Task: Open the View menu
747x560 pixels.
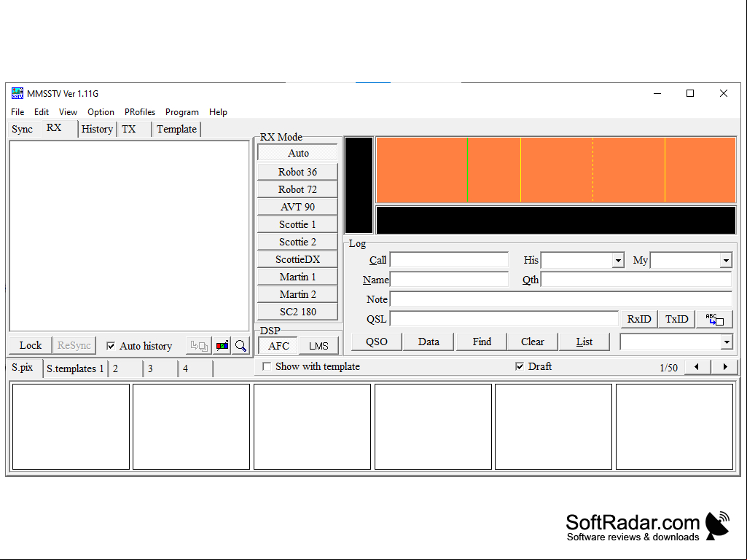Action: click(68, 112)
